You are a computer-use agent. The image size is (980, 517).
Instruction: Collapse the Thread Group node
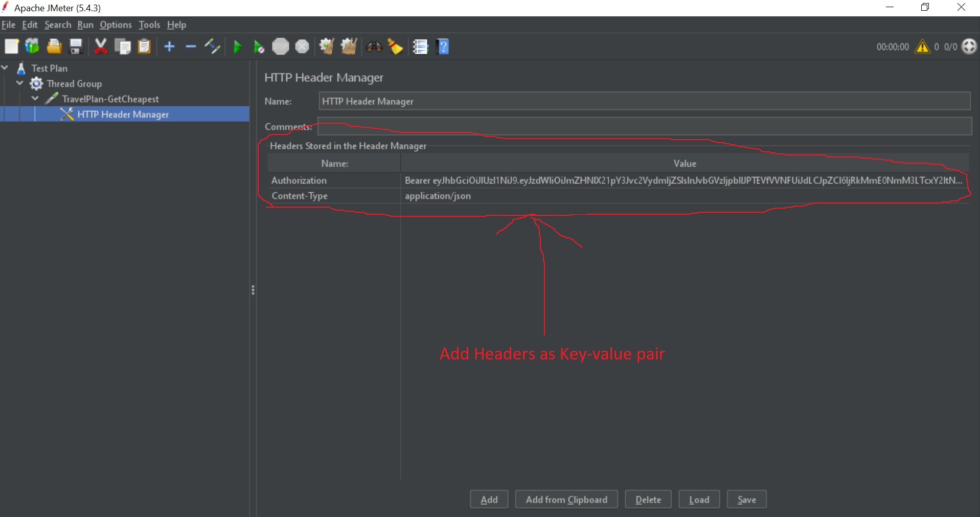tap(20, 83)
